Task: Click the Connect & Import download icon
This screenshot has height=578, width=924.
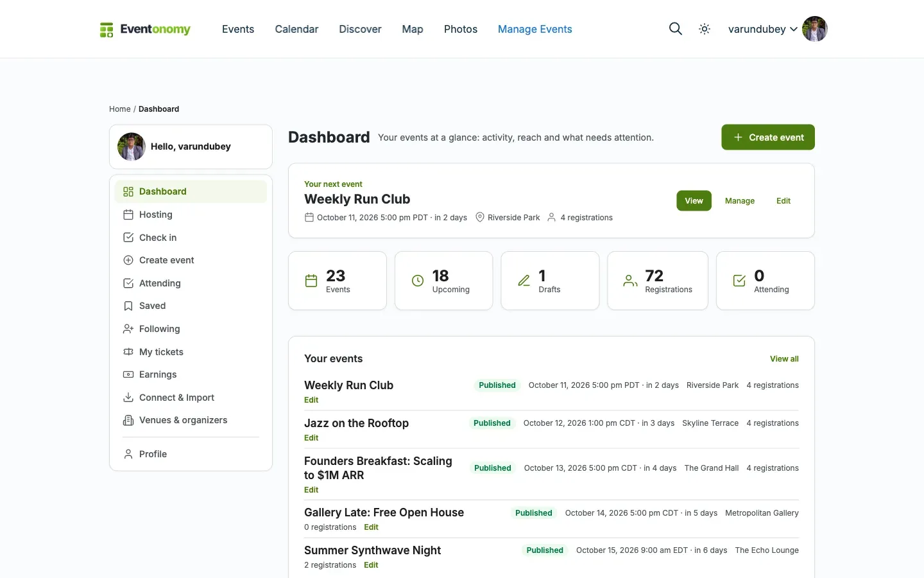Action: pos(128,398)
